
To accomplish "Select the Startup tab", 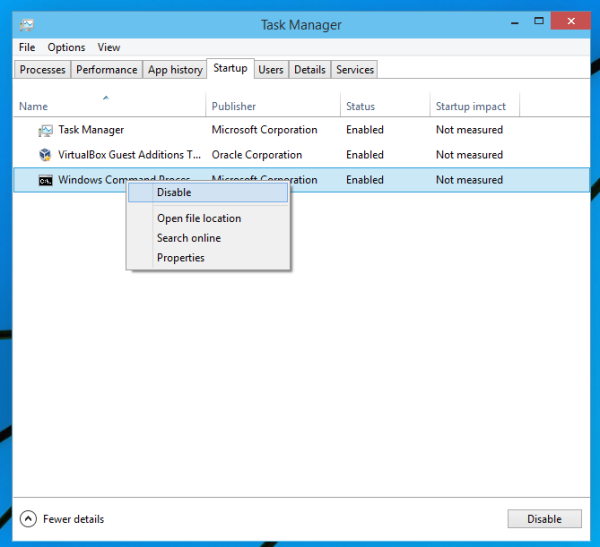I will click(230, 69).
